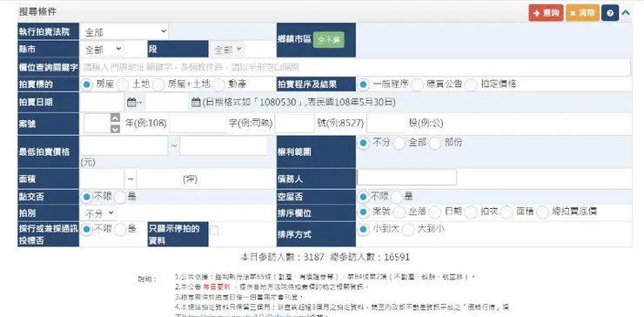
Task: Open the 段 dropdown
Action: 227,50
